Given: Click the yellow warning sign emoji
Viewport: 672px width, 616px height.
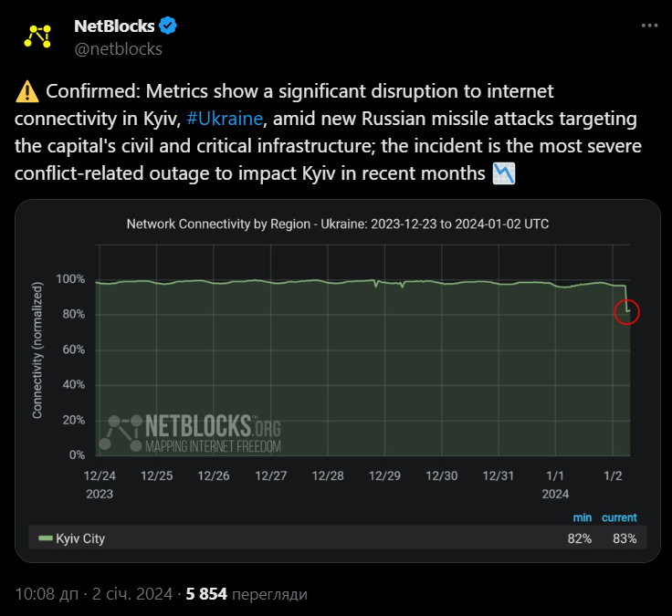Looking at the screenshot, I should coord(27,91).
